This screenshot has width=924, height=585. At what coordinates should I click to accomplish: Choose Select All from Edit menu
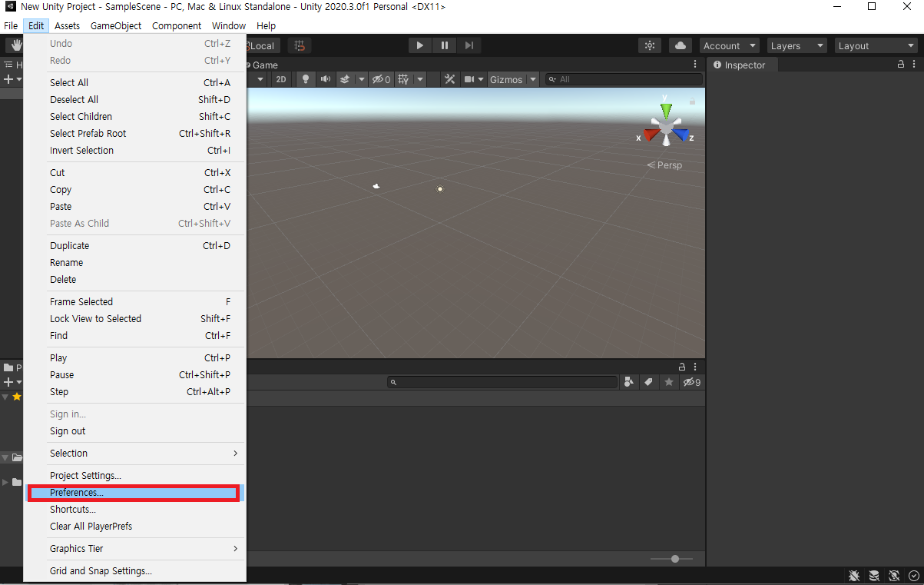[134, 83]
